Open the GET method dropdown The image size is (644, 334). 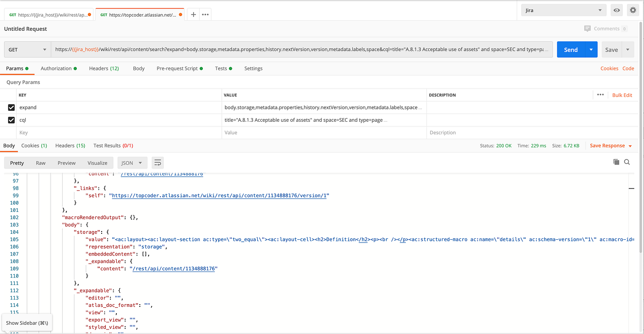pos(25,49)
